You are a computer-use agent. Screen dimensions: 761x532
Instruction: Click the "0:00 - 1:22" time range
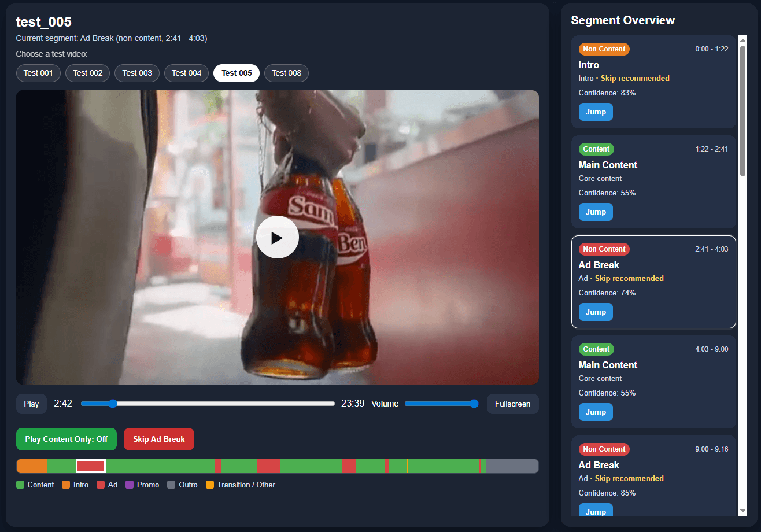click(712, 49)
